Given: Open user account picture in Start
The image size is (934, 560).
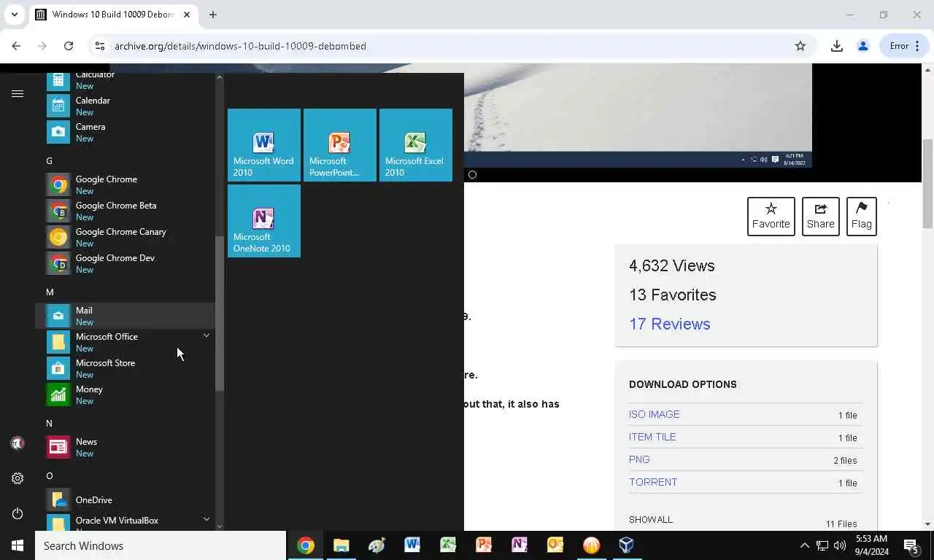Looking at the screenshot, I should pos(18,443).
